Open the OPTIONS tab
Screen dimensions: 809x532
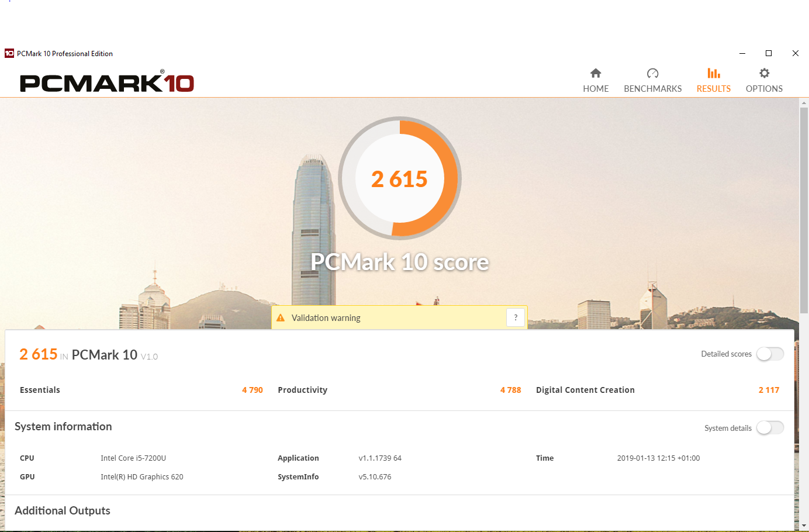tap(764, 81)
